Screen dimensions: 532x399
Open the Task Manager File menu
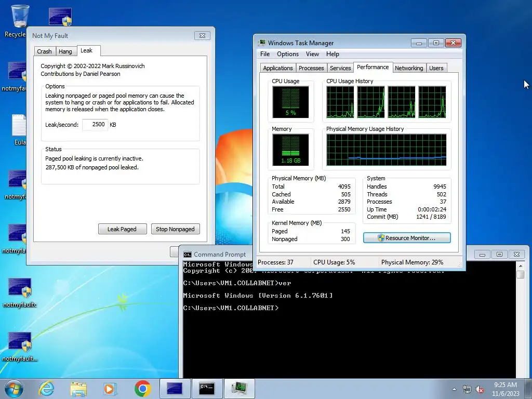[x=265, y=54]
